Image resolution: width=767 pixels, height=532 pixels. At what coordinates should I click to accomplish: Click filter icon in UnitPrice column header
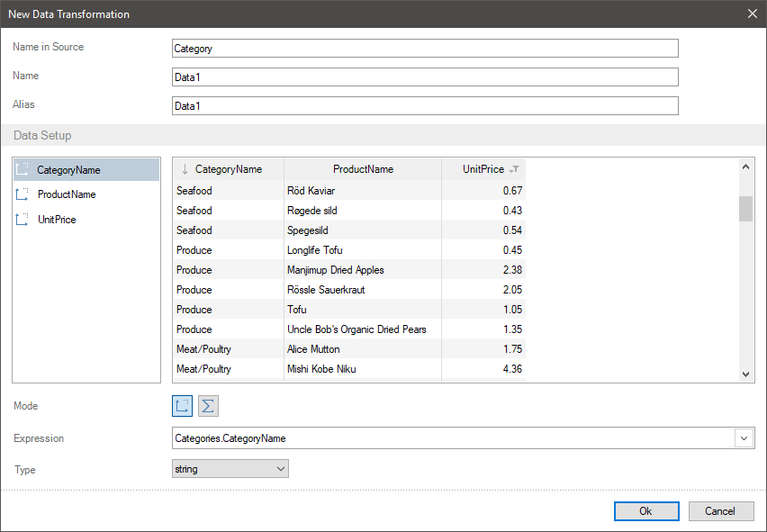[x=514, y=169]
